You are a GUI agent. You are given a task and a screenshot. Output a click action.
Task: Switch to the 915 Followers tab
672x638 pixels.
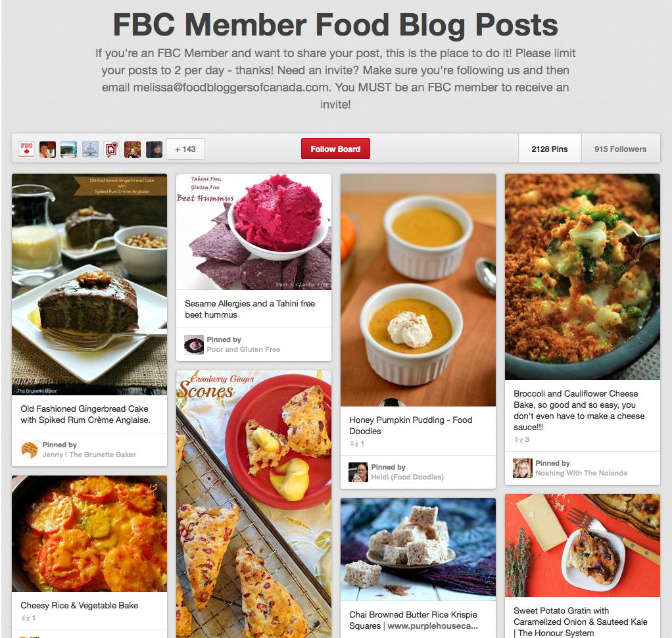(621, 149)
